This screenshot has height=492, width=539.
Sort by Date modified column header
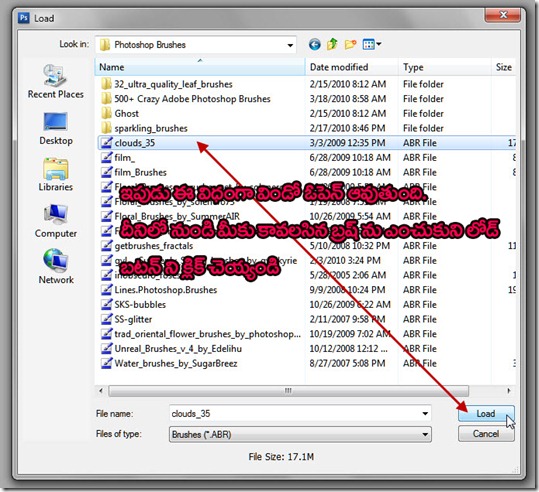(352, 67)
